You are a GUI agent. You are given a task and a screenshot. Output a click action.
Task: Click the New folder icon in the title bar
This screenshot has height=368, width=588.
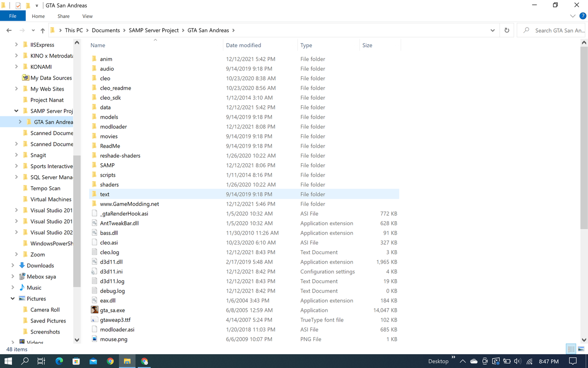tap(28, 6)
